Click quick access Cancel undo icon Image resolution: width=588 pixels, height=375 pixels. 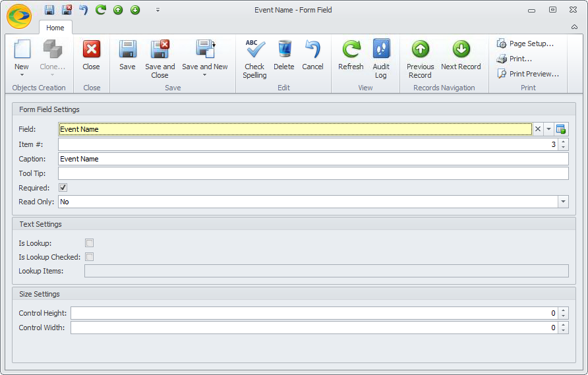pyautogui.click(x=84, y=10)
